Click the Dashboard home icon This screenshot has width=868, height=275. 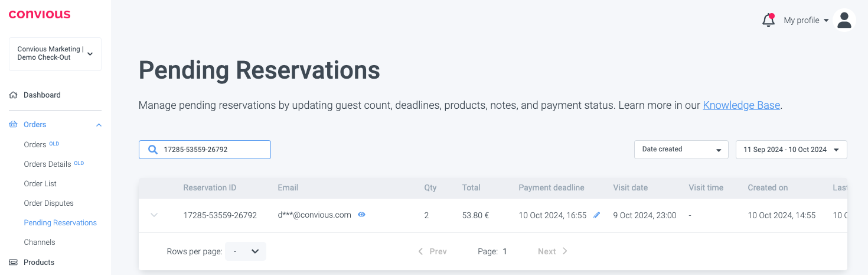click(x=14, y=95)
